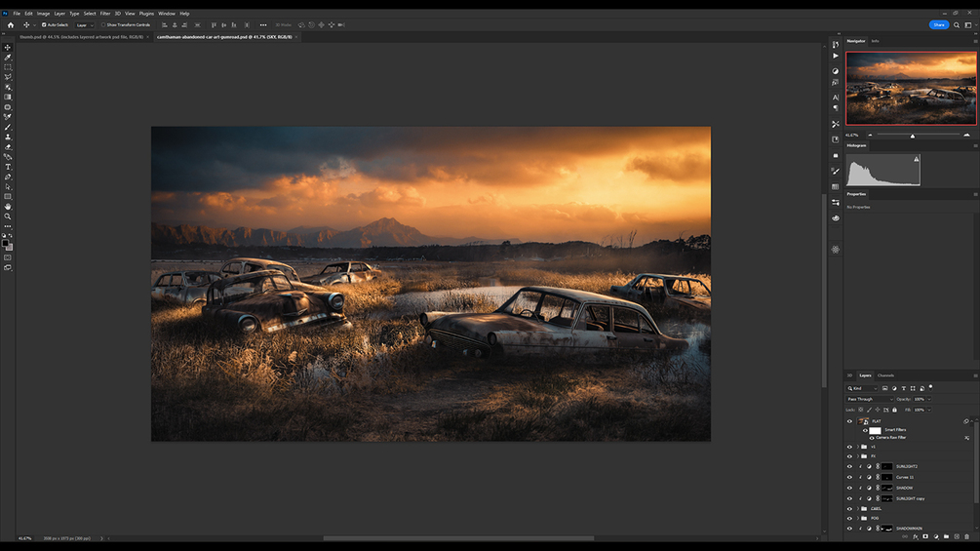
Task: Open the Histogram panel menu button
Action: click(x=975, y=145)
